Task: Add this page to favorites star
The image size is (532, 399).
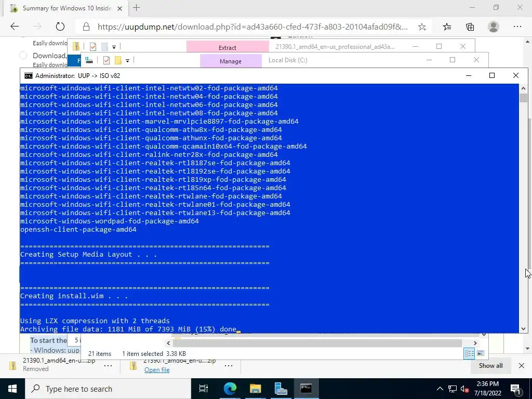Action: point(422,27)
